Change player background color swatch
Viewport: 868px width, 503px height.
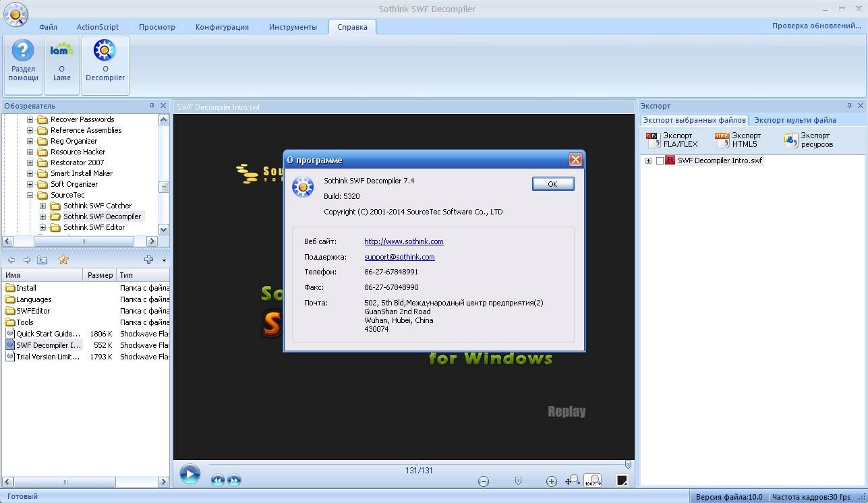tap(622, 480)
